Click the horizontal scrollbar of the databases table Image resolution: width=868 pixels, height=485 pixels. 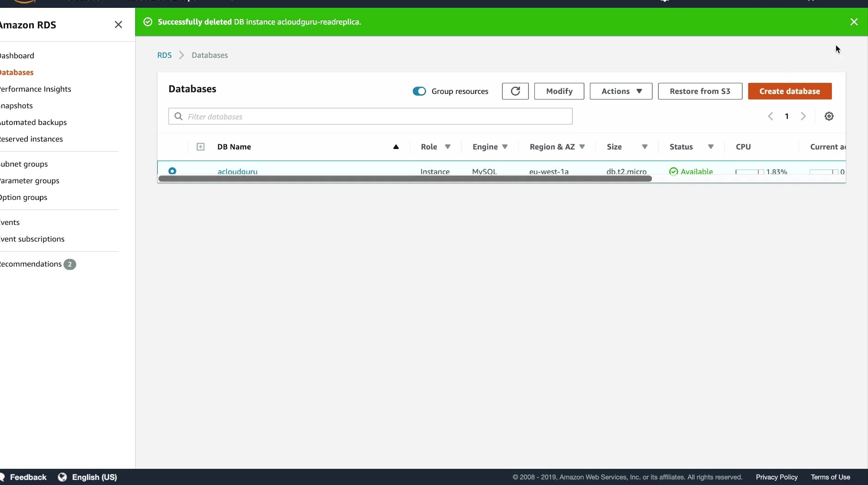[x=405, y=179]
